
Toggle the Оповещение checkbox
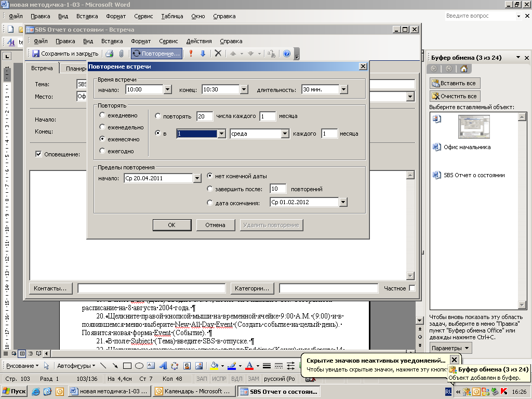(38, 154)
